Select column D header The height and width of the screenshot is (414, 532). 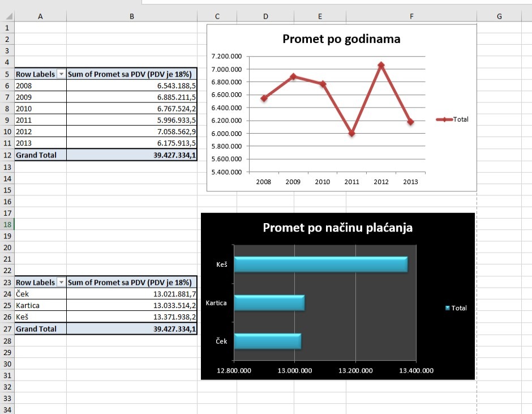[265, 16]
